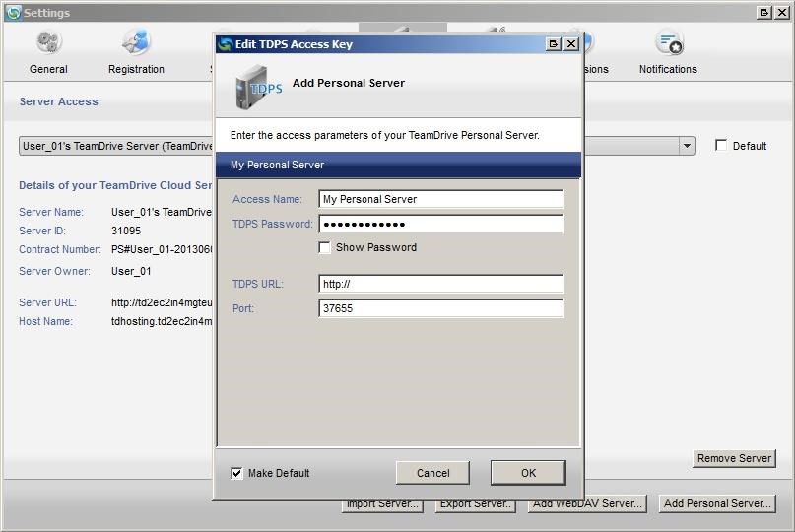Click TeamDrive logo in Settings title bar
The width and height of the screenshot is (795, 532).
pyautogui.click(x=14, y=13)
